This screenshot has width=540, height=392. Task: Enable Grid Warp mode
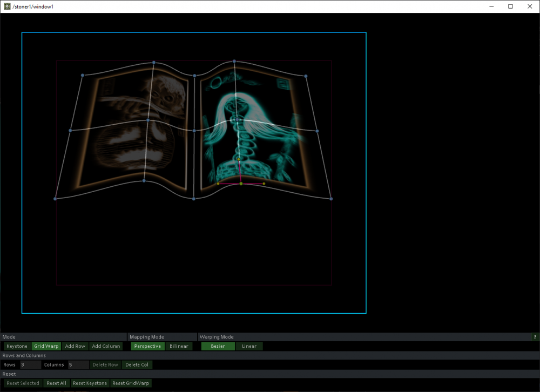coord(46,346)
